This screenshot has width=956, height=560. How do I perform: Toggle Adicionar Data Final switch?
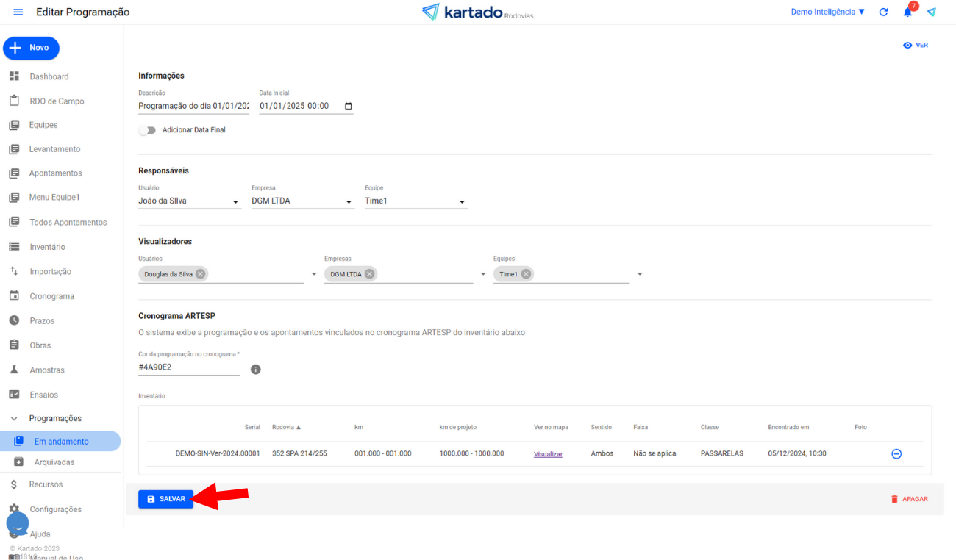click(x=147, y=130)
